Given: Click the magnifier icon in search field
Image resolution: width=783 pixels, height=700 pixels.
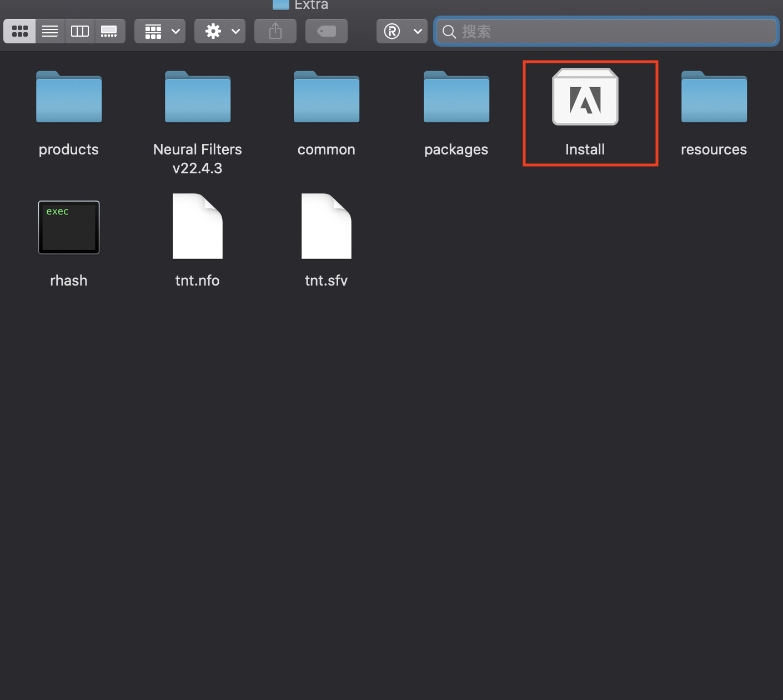Looking at the screenshot, I should [449, 32].
